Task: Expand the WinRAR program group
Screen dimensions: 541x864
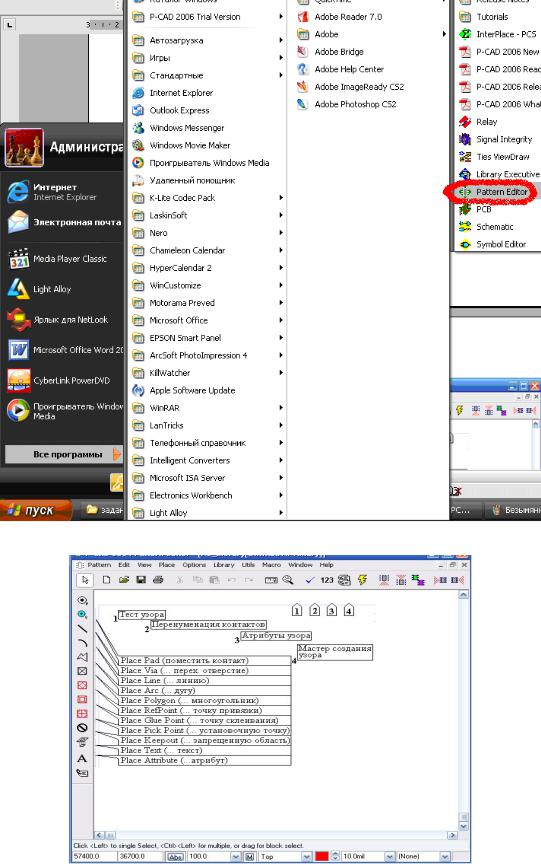Action: [x=208, y=408]
